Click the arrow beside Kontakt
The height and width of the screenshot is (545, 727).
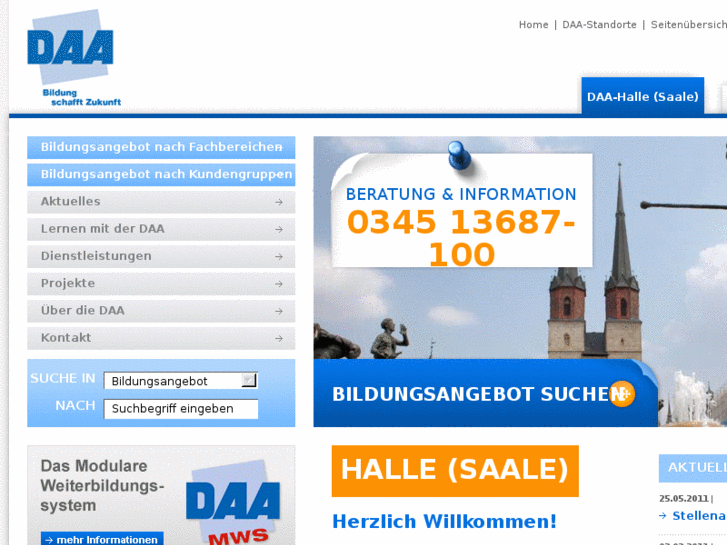pyautogui.click(x=279, y=339)
